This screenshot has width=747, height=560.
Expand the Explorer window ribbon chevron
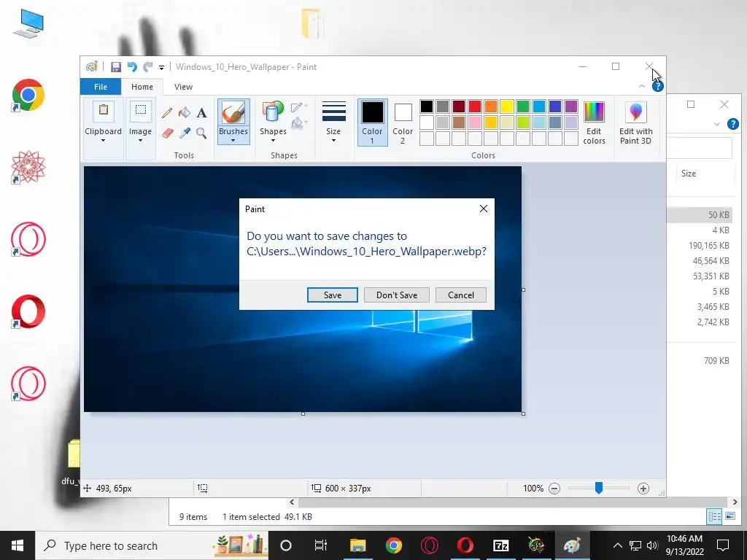click(x=717, y=124)
